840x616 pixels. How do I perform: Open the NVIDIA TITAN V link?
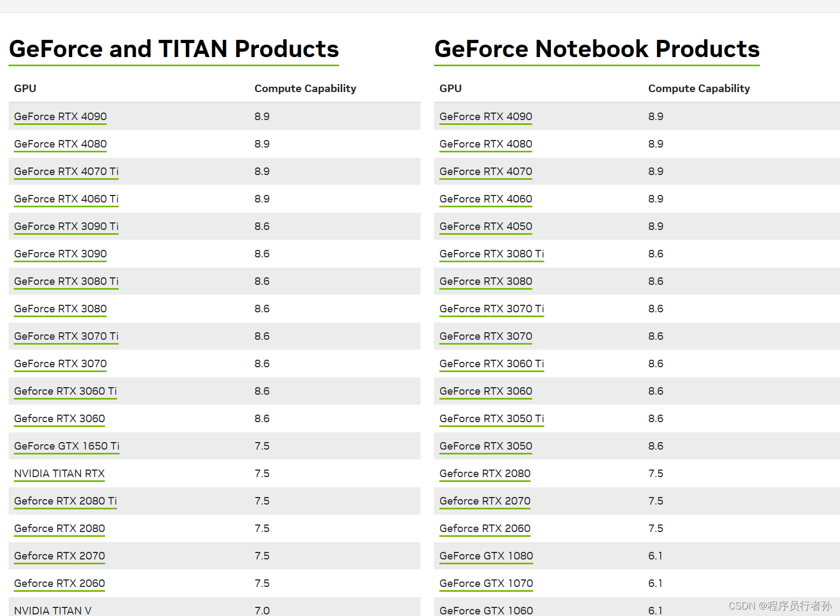tap(53, 610)
